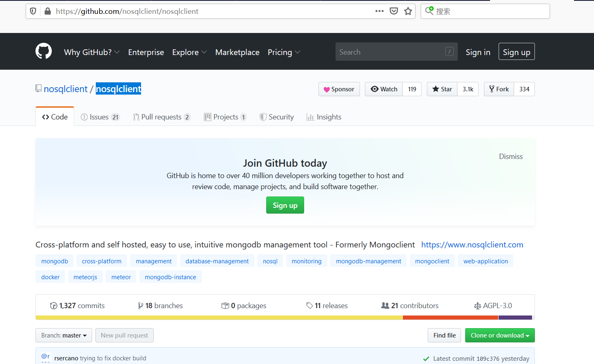The image size is (594, 364).
Task: Click the contributors people icon
Action: click(385, 305)
